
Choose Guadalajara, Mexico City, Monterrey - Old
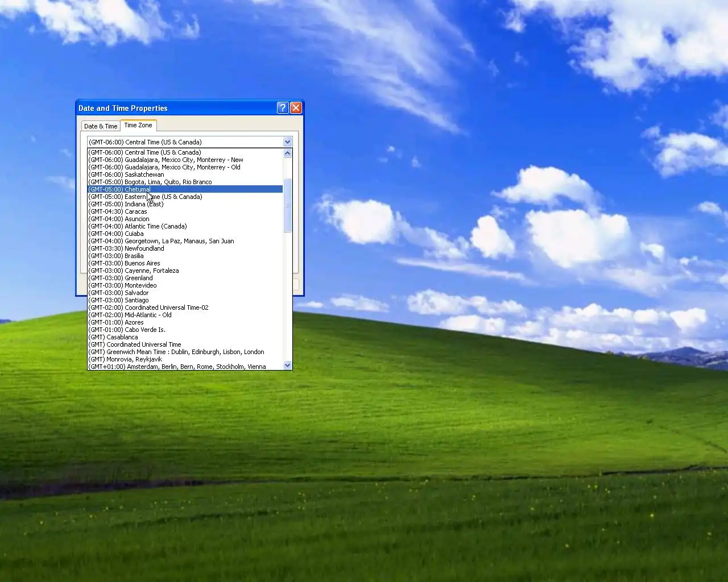coord(185,167)
